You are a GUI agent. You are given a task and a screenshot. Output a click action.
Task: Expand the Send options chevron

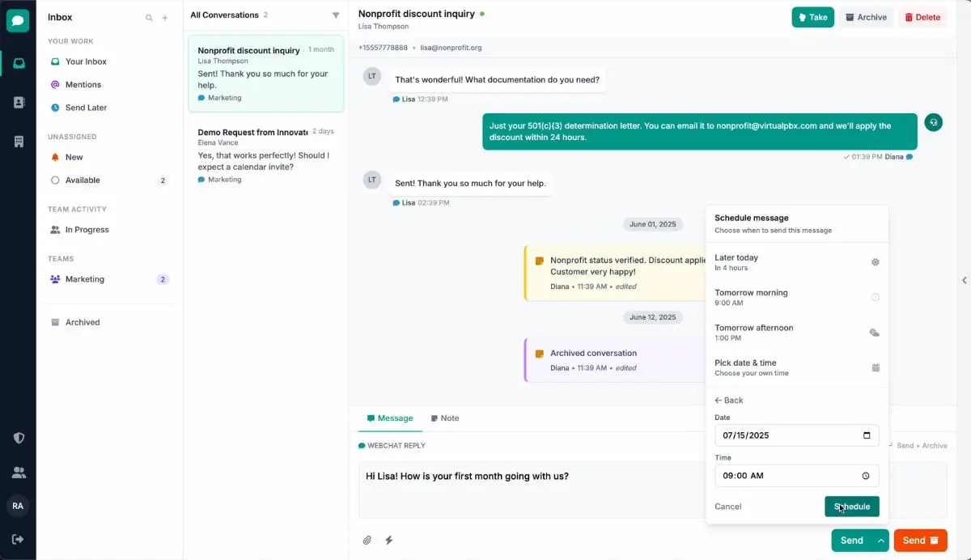pos(881,541)
